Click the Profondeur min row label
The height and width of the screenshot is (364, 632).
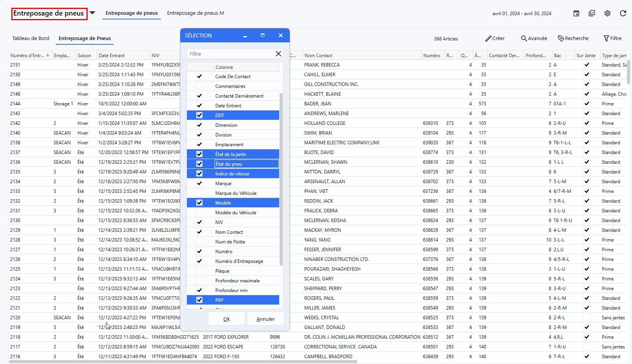231,290
